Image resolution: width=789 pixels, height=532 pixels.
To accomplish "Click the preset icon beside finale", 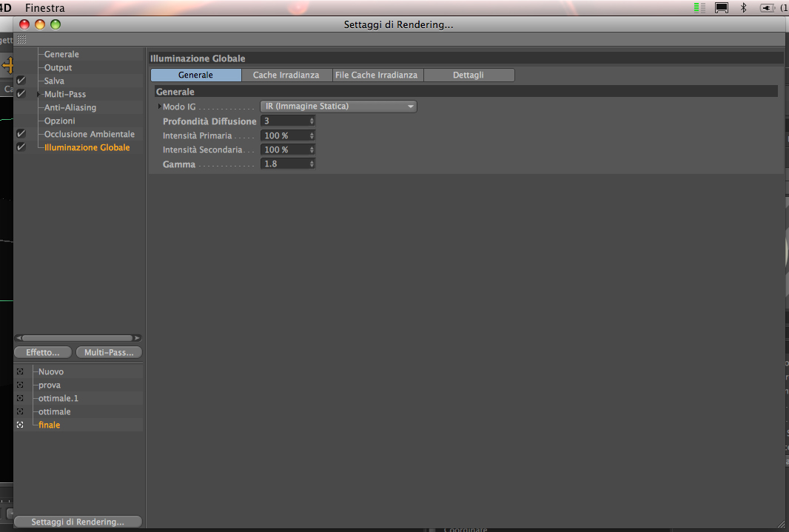I will coord(20,425).
